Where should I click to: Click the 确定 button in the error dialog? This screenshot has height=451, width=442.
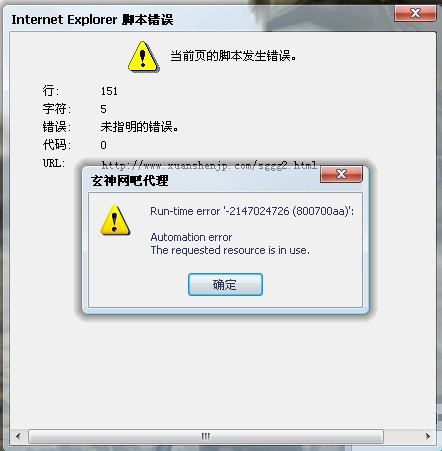pos(225,284)
